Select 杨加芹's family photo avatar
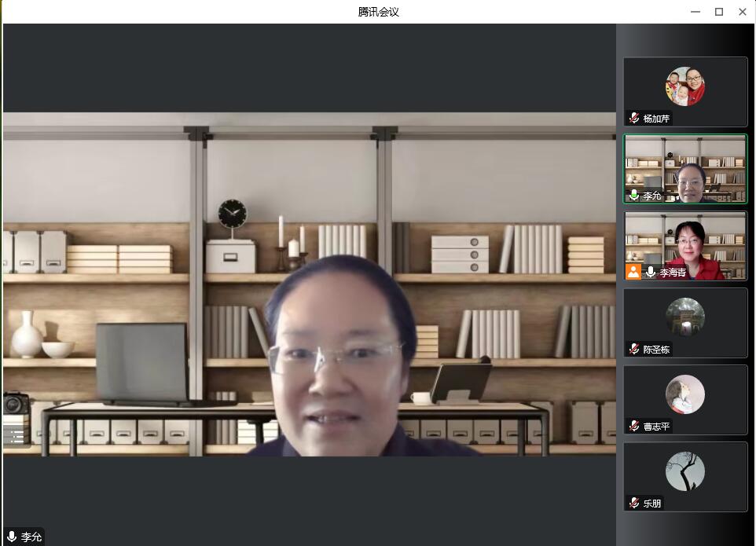Image resolution: width=756 pixels, height=546 pixels. (685, 86)
